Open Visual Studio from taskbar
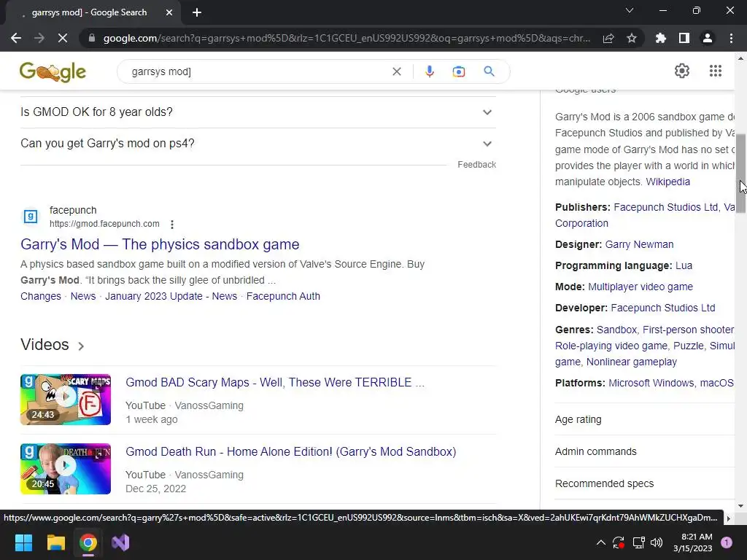This screenshot has width=747, height=560. (x=120, y=542)
